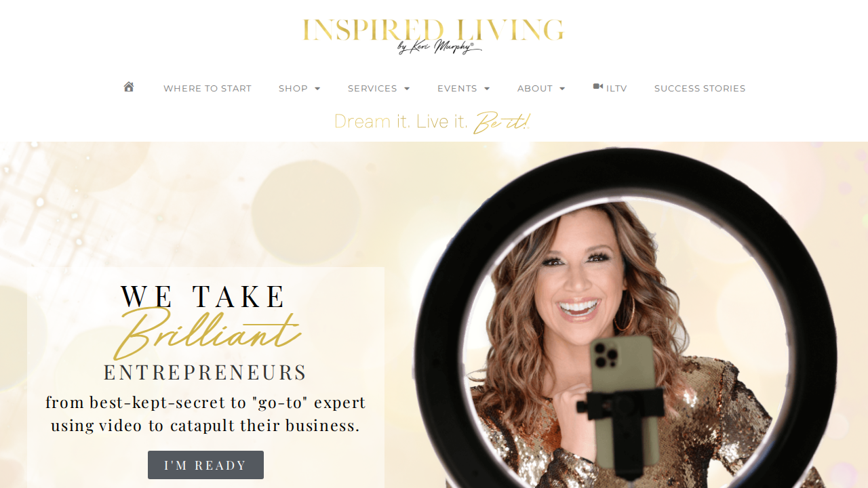Select the About menu item
868x488 pixels.
(x=535, y=89)
